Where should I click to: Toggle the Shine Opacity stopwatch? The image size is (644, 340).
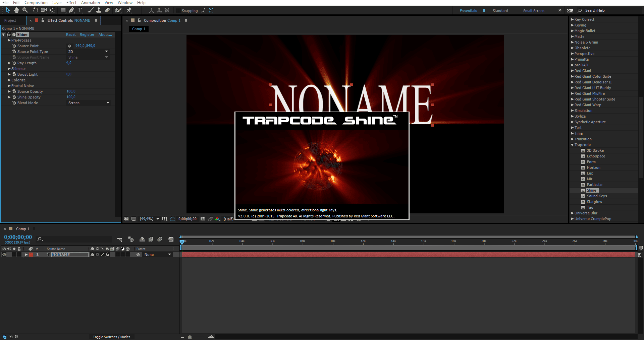tap(14, 97)
